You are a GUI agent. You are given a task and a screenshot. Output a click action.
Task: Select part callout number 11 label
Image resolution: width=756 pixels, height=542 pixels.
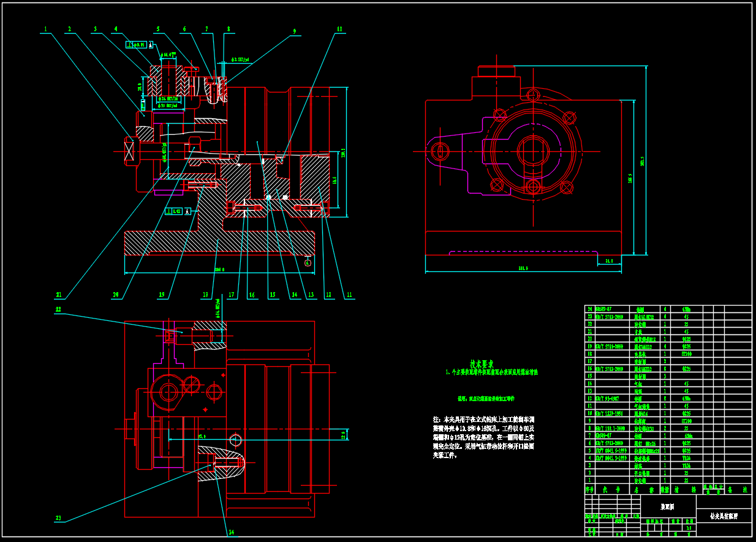tap(350, 295)
